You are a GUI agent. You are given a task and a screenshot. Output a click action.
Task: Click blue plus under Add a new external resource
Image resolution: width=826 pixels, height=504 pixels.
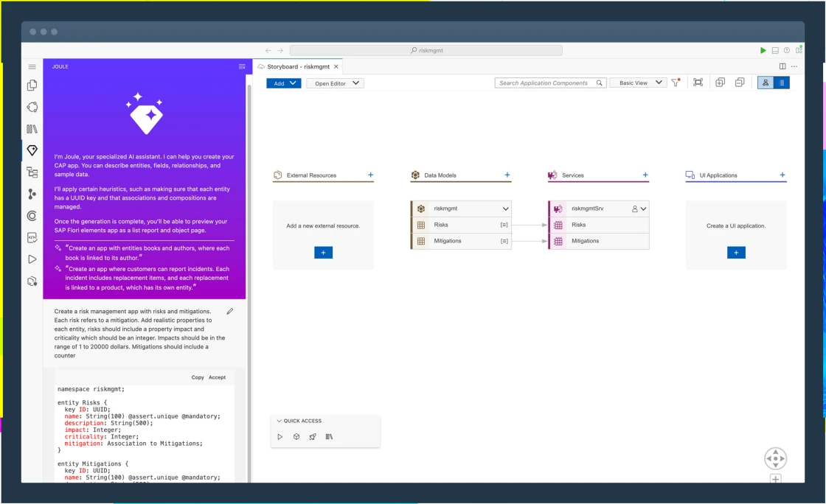pos(324,253)
